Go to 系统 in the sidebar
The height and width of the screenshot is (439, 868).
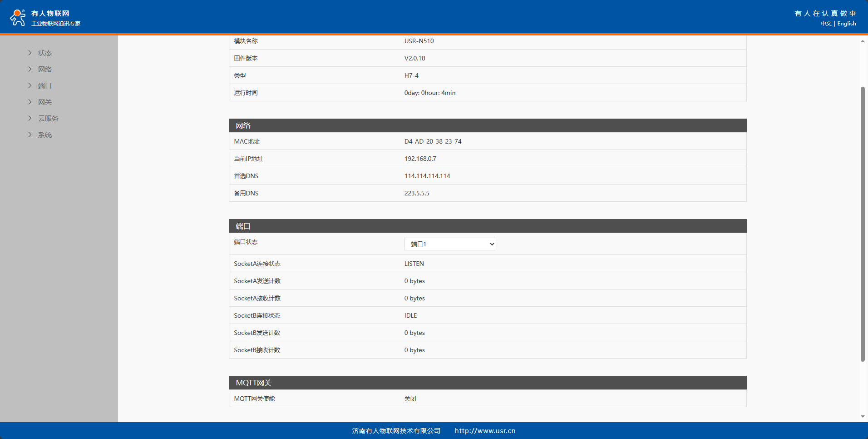(45, 135)
